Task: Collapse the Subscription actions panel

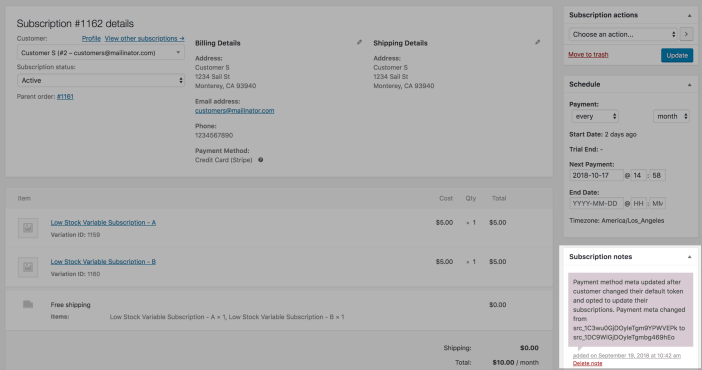Action: tap(689, 15)
